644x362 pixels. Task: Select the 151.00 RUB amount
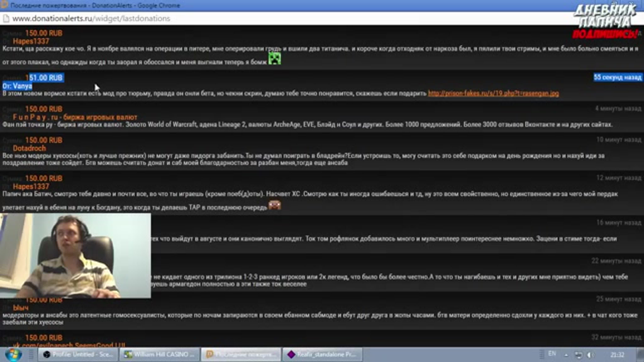[x=44, y=78]
